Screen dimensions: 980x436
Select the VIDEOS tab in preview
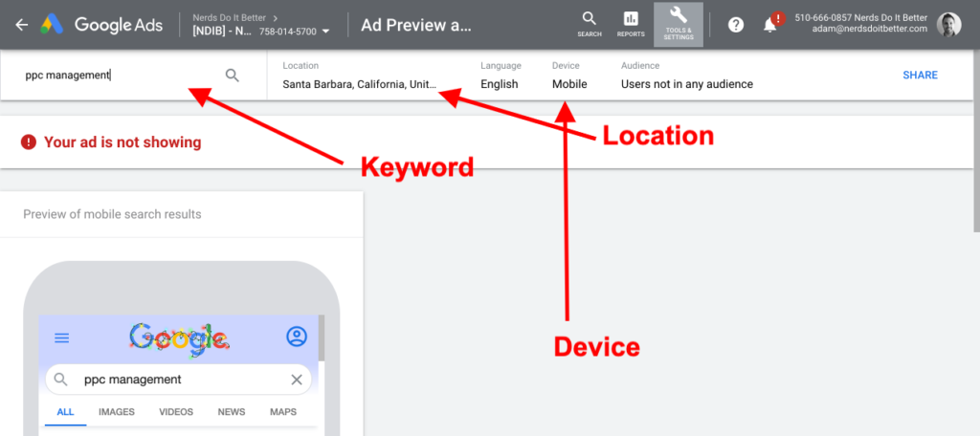tap(176, 412)
